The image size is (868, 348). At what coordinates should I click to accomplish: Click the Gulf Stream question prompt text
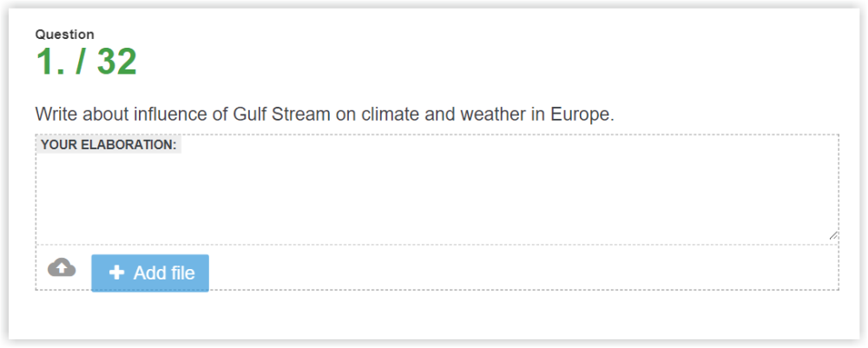point(324,115)
